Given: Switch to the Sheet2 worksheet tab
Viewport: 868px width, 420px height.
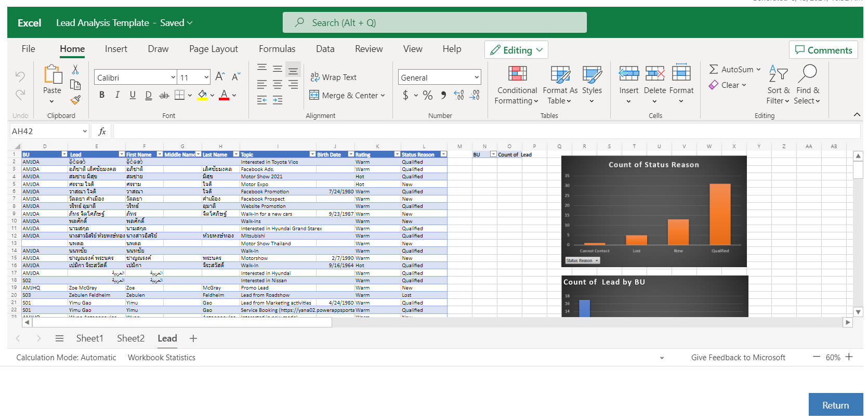Looking at the screenshot, I should tap(130, 338).
